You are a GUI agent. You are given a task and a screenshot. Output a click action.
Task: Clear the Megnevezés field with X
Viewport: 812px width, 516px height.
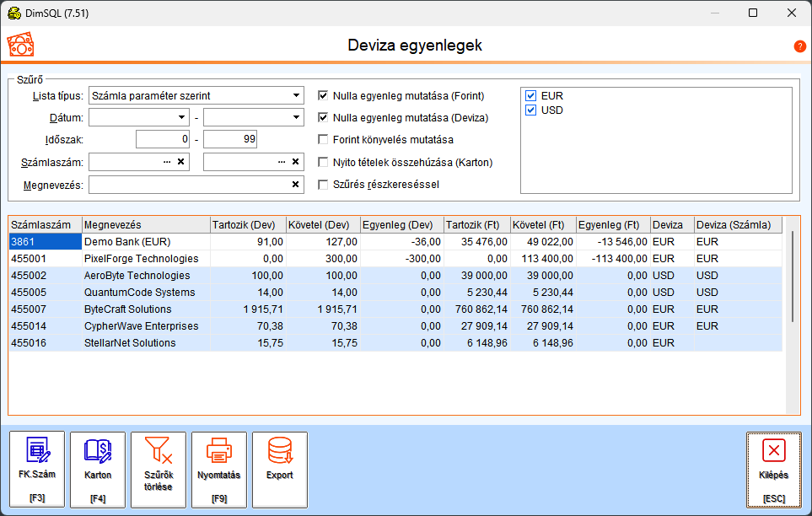tap(295, 185)
